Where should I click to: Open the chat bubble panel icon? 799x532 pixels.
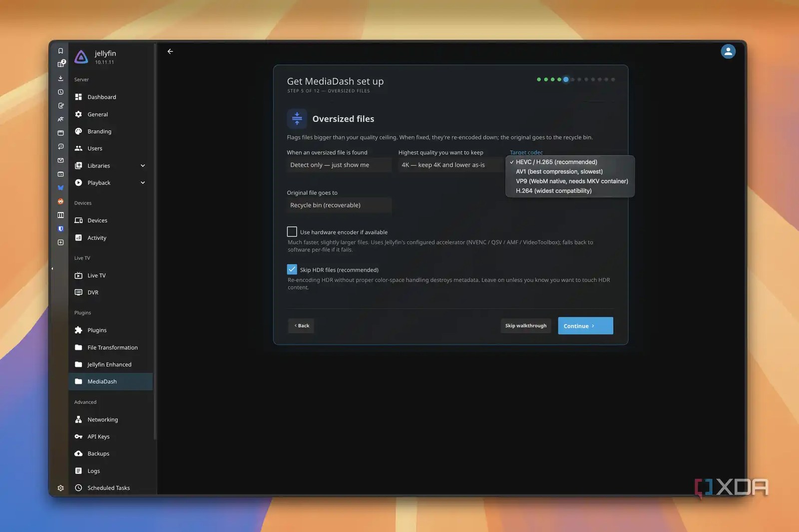pos(60,147)
